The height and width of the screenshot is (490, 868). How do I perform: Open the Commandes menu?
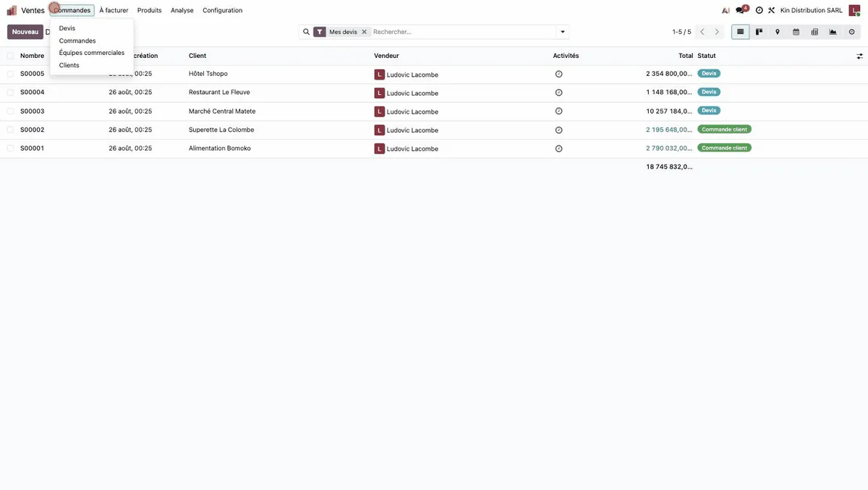coord(72,10)
